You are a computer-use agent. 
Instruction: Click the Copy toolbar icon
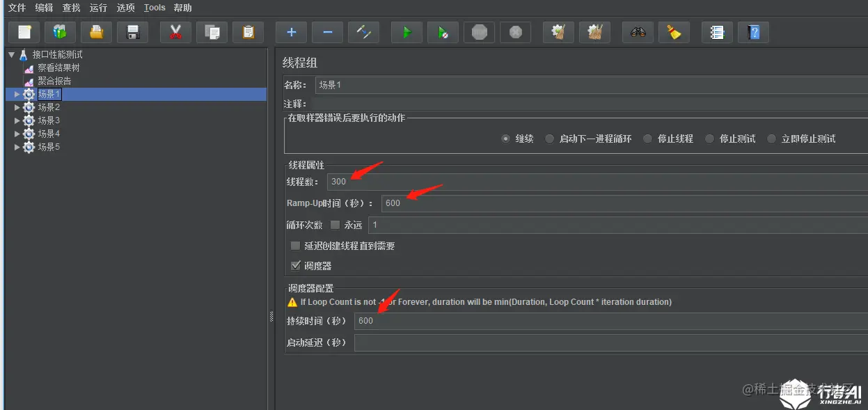click(x=212, y=32)
